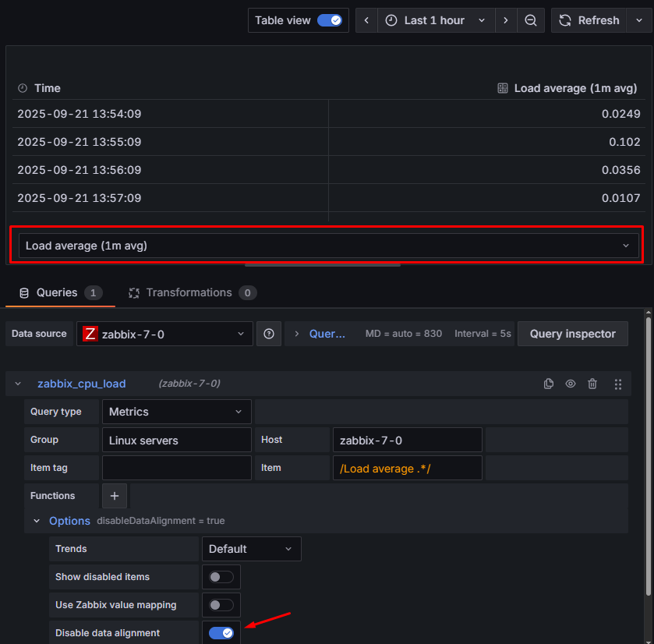Click the Item field /Load average .*/
Screen dimensions: 654x644
click(407, 468)
